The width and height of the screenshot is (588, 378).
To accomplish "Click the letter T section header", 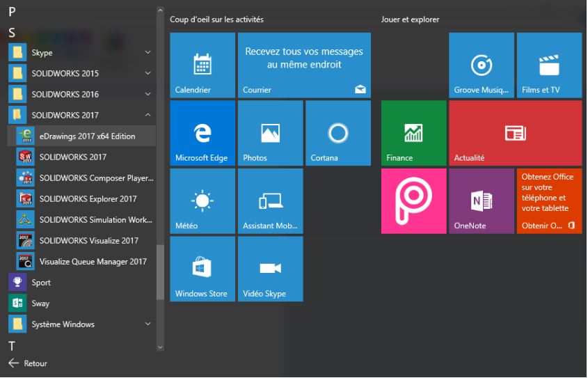I will 12,346.
